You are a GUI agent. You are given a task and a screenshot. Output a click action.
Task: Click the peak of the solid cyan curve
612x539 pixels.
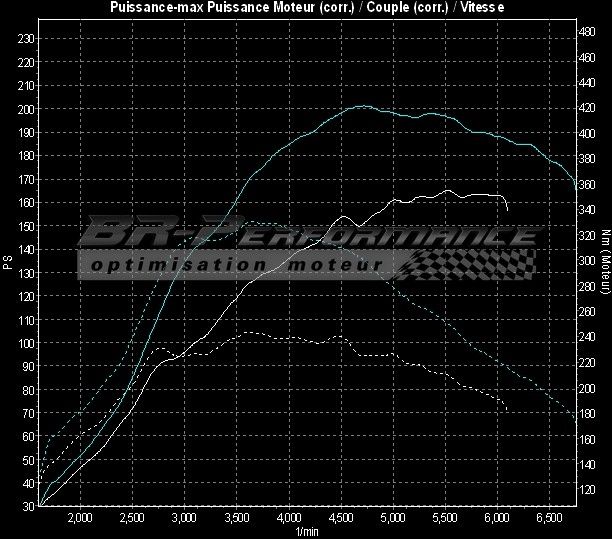[361, 105]
